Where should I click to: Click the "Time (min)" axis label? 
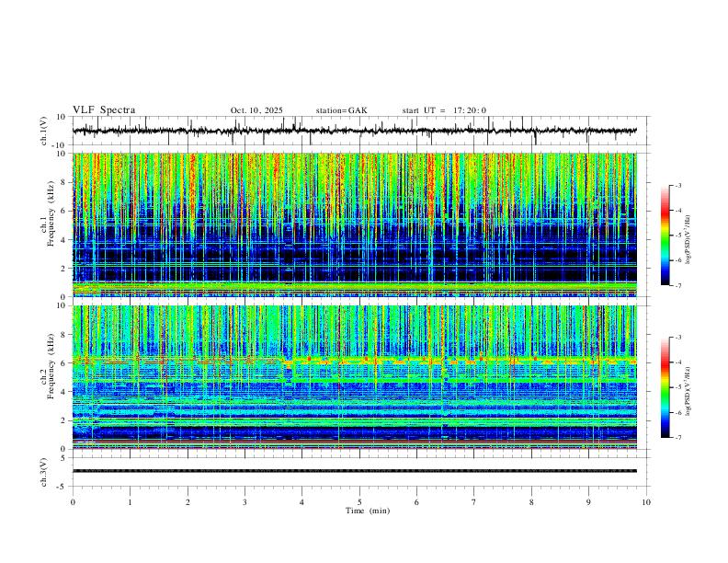pos(368,511)
